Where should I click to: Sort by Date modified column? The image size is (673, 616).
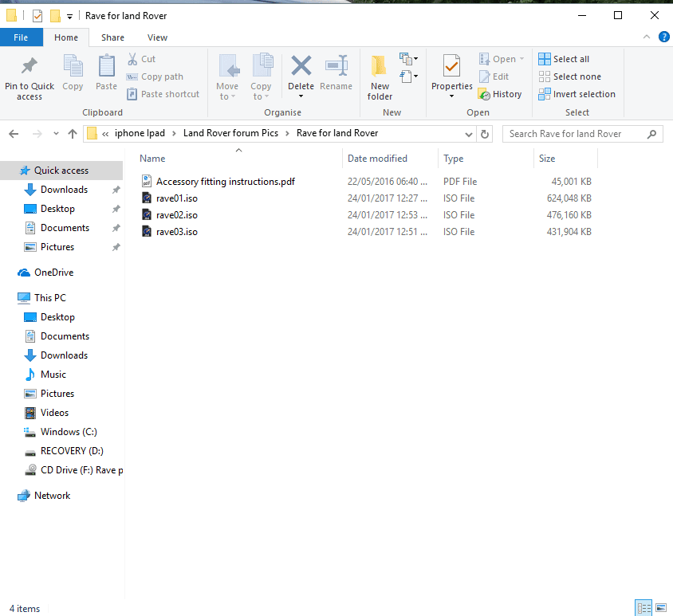tap(377, 159)
